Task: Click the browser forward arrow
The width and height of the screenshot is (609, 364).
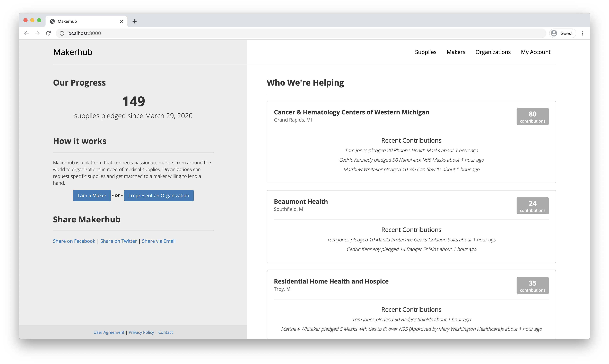Action: 37,33
